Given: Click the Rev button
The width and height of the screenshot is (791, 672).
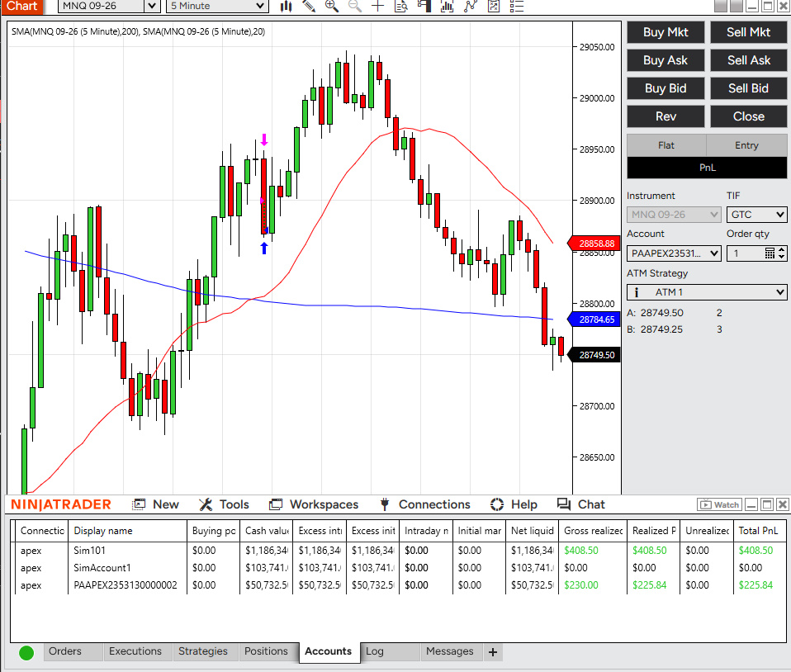Looking at the screenshot, I should click(665, 116).
